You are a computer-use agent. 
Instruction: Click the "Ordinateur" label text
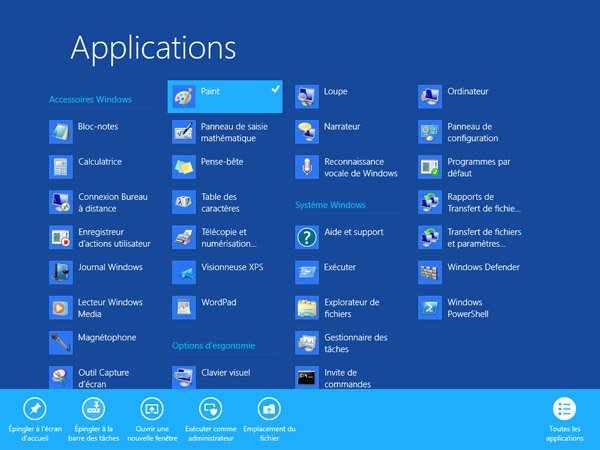point(468,91)
